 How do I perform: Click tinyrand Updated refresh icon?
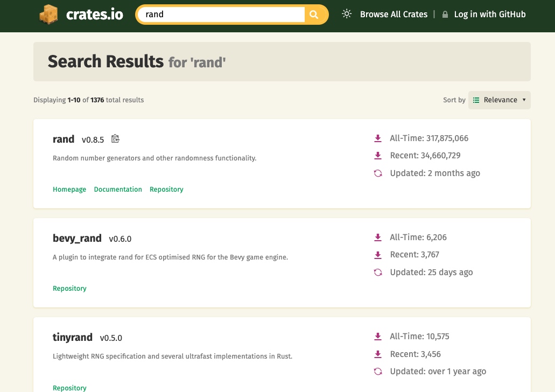pyautogui.click(x=378, y=372)
